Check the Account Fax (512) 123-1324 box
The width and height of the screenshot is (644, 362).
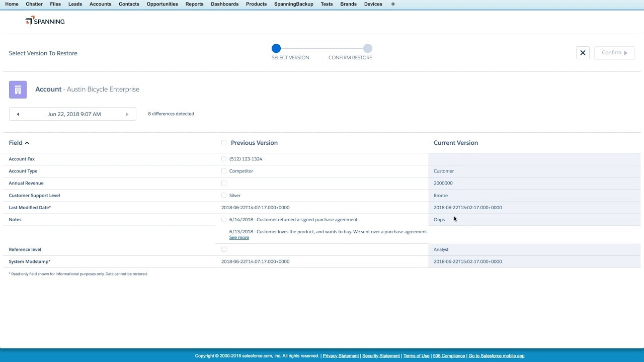[224, 159]
